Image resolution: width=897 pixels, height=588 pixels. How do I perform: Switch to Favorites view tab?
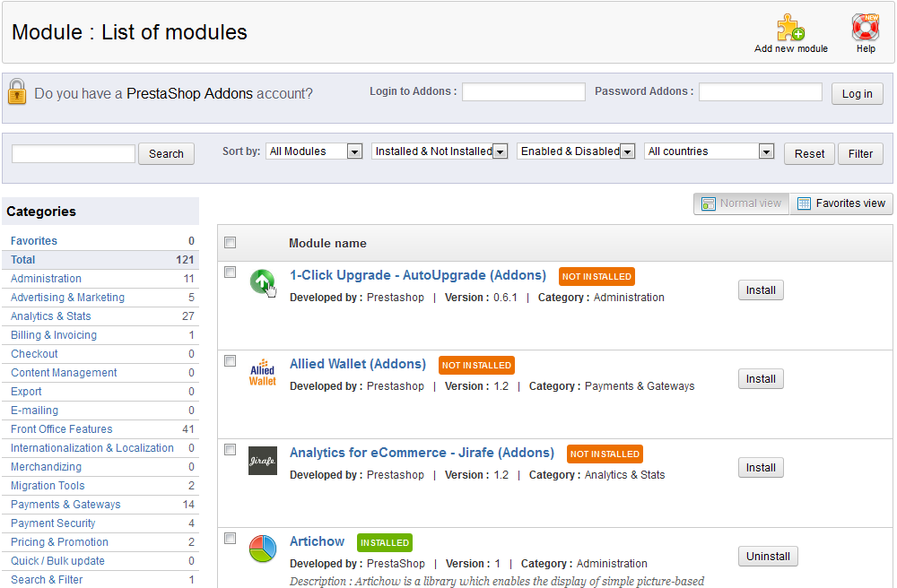[x=841, y=203]
